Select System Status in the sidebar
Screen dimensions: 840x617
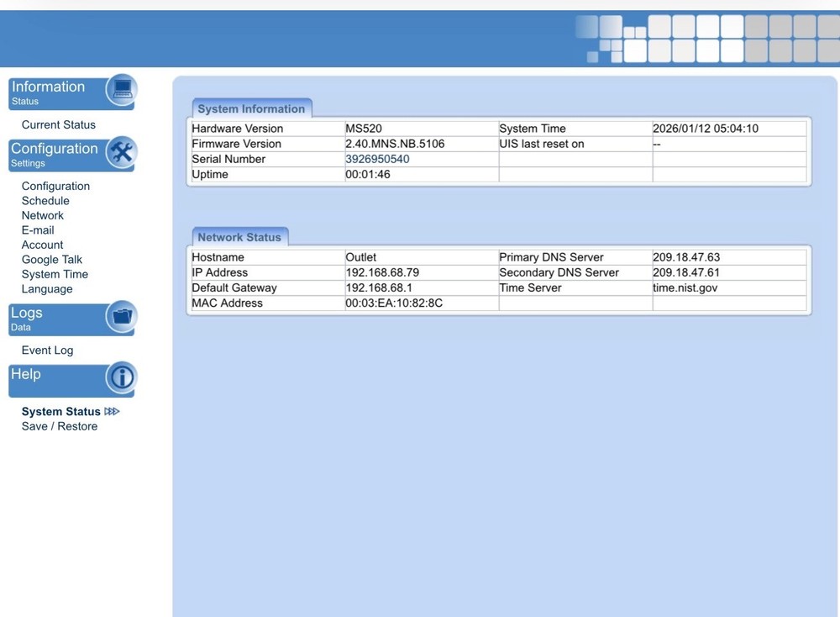click(x=60, y=412)
